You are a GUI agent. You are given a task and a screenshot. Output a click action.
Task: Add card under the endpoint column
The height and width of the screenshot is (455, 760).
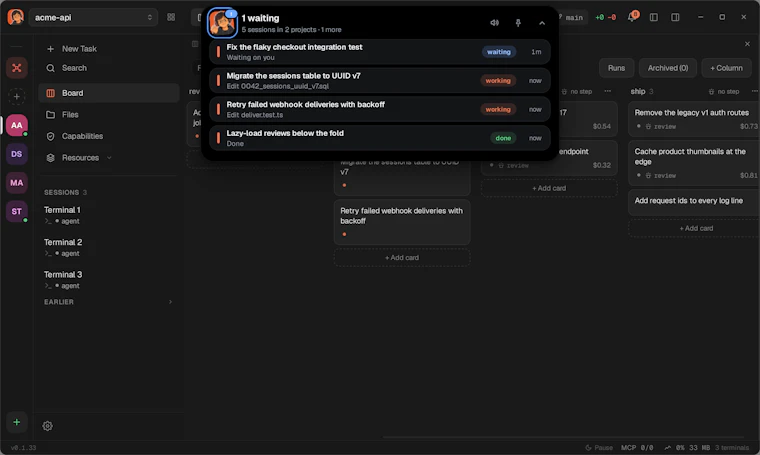point(549,188)
